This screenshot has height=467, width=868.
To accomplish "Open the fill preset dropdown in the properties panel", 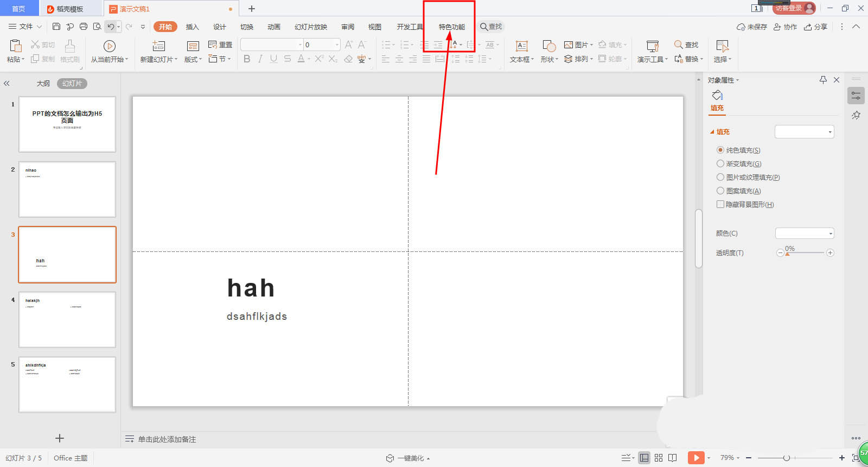I will pyautogui.click(x=805, y=132).
